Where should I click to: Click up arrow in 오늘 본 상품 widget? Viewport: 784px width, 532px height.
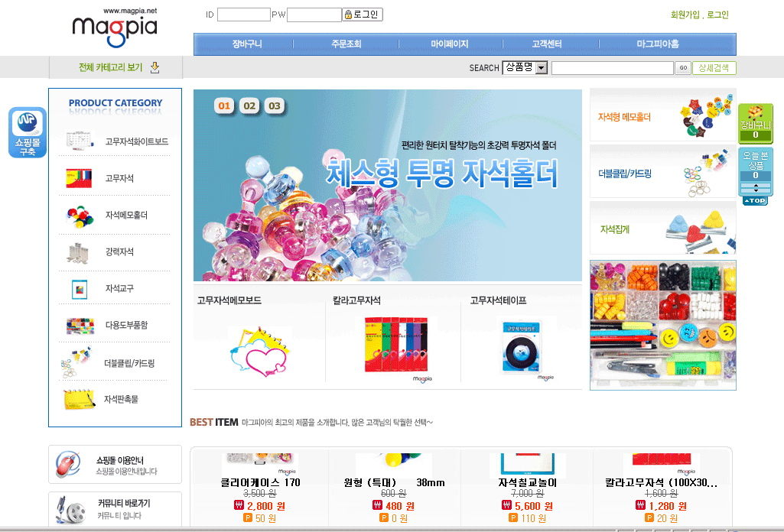(756, 185)
